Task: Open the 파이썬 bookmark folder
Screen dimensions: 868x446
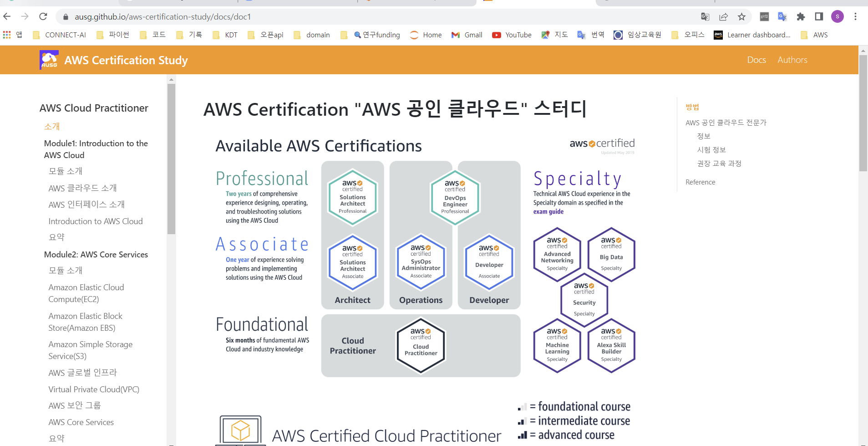Action: (113, 35)
